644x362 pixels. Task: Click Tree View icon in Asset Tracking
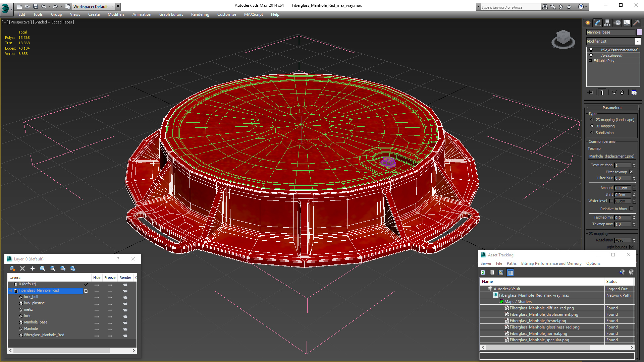501,273
